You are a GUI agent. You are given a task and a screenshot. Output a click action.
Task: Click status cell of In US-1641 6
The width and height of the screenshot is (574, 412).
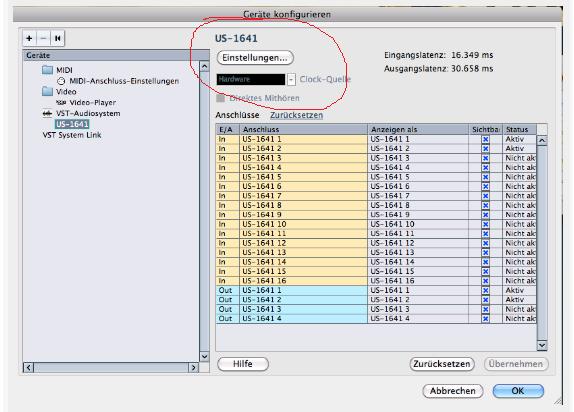pyautogui.click(x=519, y=186)
